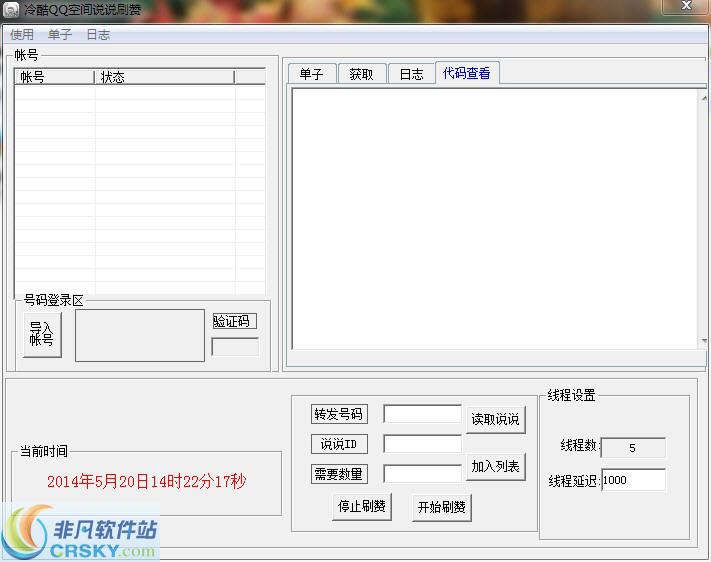Screen dimensions: 711x562
Task: Click the 加入列表 button
Action: coord(495,466)
